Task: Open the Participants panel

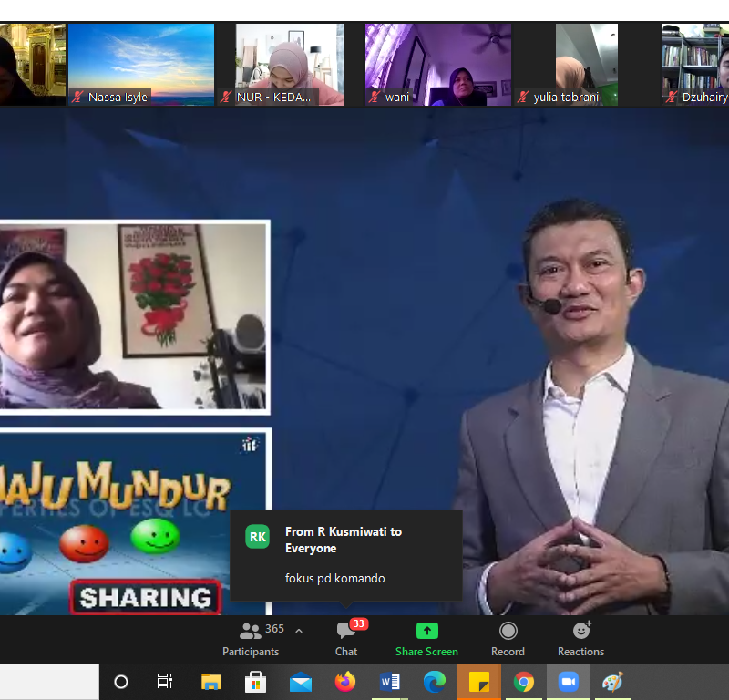Action: tap(251, 638)
